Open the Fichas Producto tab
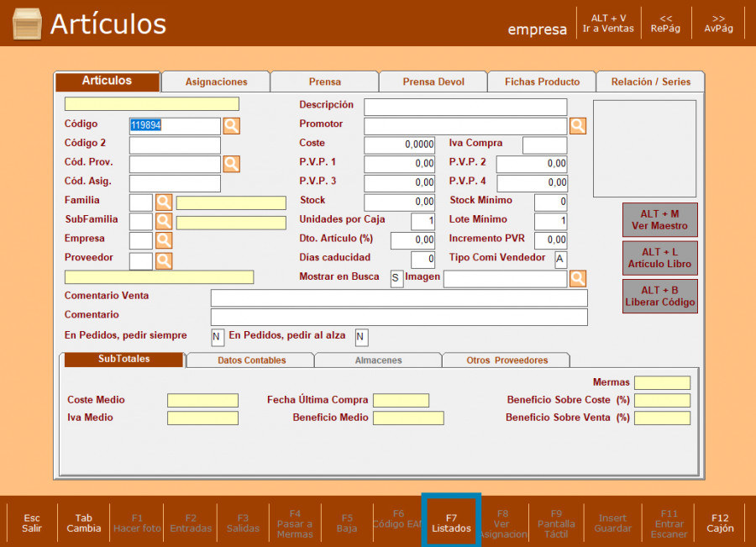 542,82
